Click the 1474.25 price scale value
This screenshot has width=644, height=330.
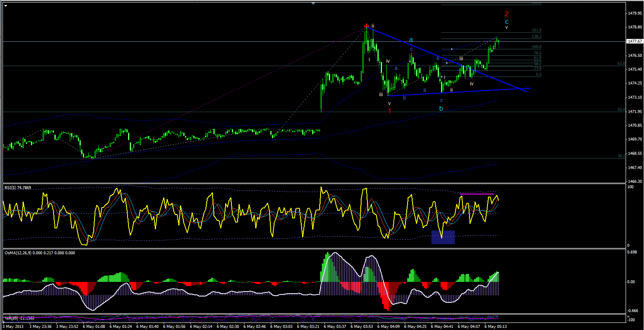(x=634, y=83)
